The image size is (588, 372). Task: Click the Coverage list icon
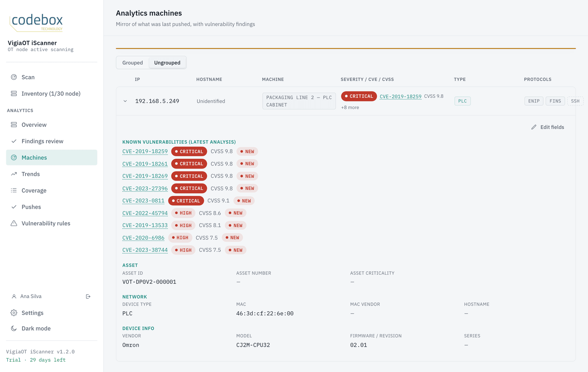click(x=14, y=190)
